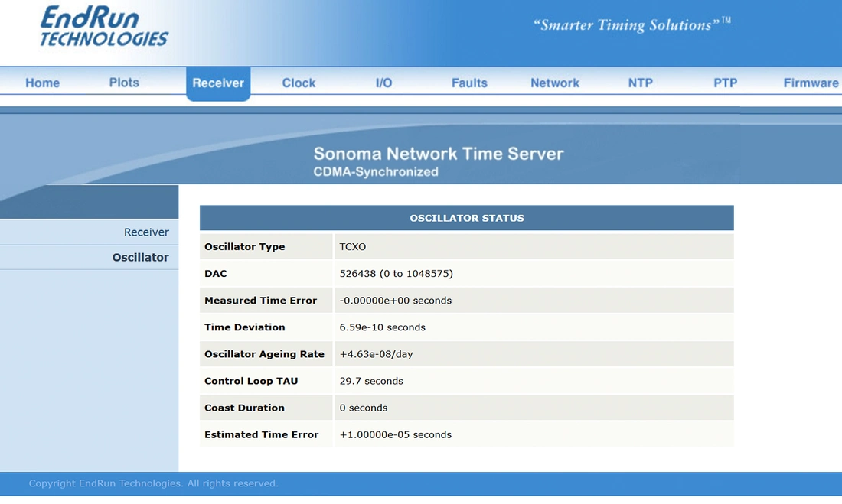Select the 6.59e-10 seconds value
Screen dimensions: 842x504
pos(382,327)
